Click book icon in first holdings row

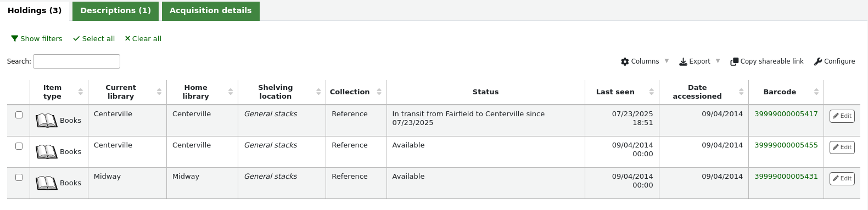pyautogui.click(x=47, y=121)
